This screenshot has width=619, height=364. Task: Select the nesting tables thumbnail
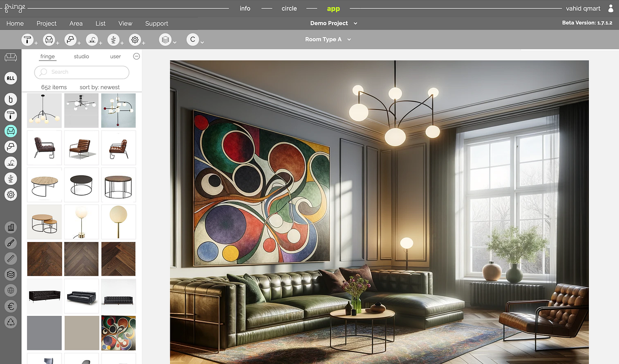point(44,222)
